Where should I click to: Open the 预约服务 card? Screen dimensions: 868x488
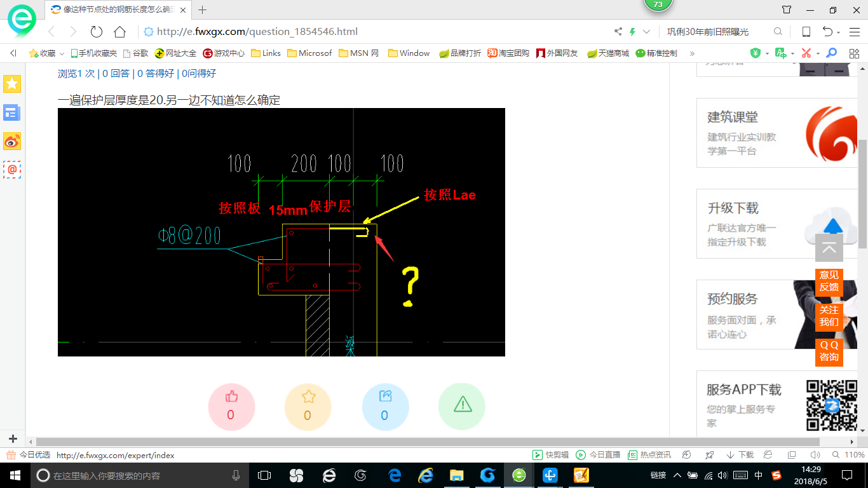(776, 315)
